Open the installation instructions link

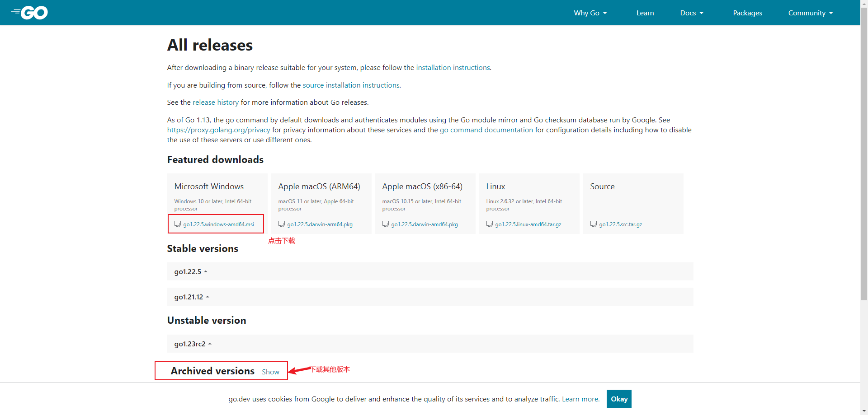point(453,67)
